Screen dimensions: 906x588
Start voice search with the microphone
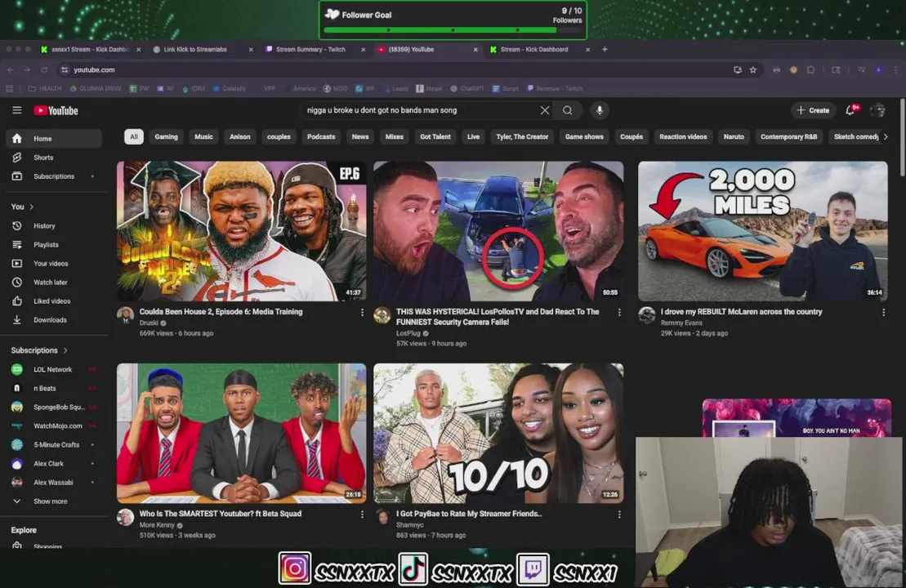click(599, 110)
